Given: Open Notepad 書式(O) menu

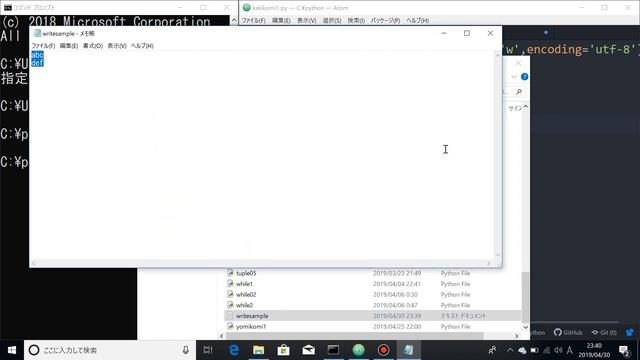Looking at the screenshot, I should (x=93, y=46).
